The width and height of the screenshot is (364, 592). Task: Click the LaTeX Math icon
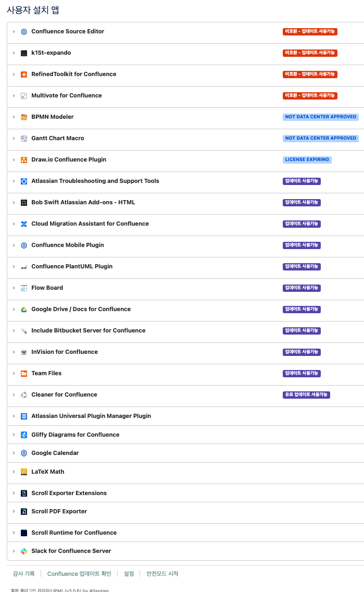[24, 472]
